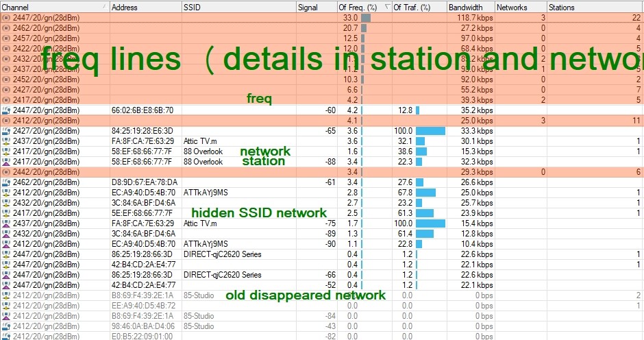
Task: Click the greyed signal value -84
Action: 330,316
